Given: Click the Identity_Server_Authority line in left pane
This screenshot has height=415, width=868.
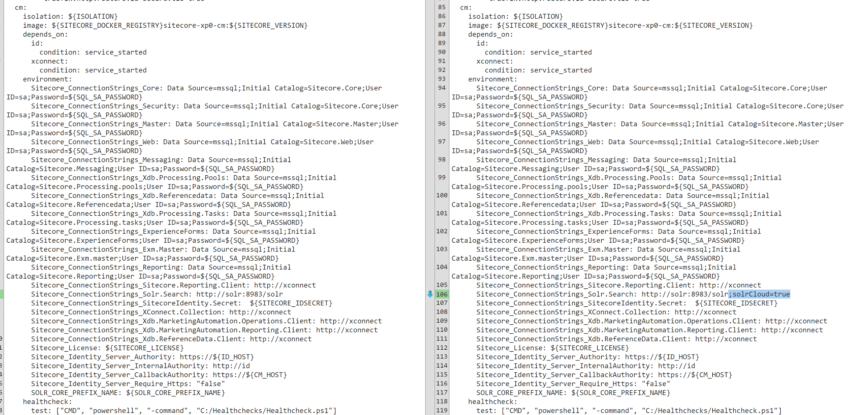Looking at the screenshot, I should coord(142,357).
